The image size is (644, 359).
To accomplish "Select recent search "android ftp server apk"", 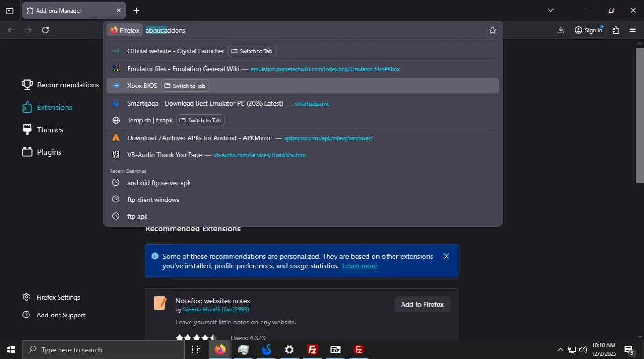I will click(x=303, y=183).
